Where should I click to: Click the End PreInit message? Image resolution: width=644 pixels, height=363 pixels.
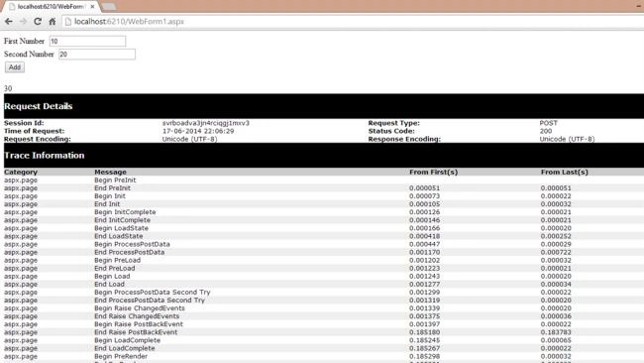[x=113, y=187]
